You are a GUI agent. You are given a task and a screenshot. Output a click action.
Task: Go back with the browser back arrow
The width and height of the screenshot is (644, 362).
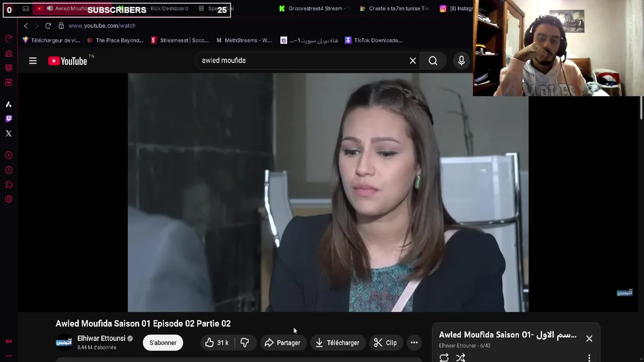(x=26, y=26)
